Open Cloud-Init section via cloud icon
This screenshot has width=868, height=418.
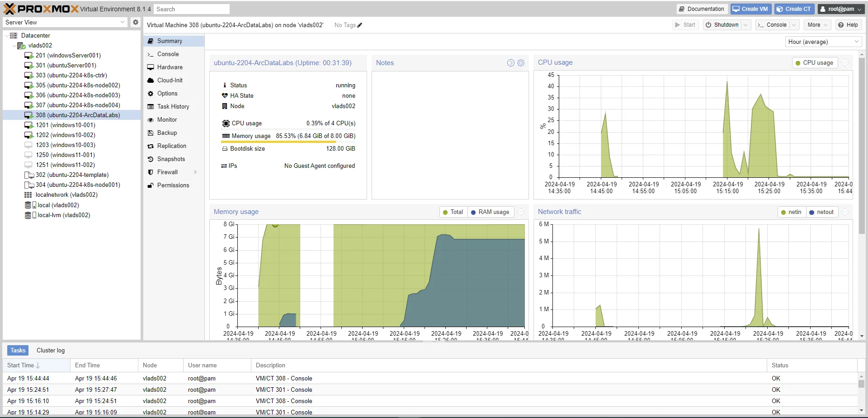[x=151, y=80]
